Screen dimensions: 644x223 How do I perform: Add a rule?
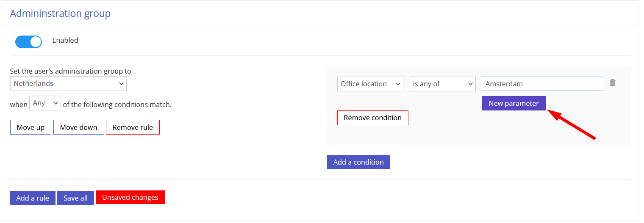pos(33,198)
